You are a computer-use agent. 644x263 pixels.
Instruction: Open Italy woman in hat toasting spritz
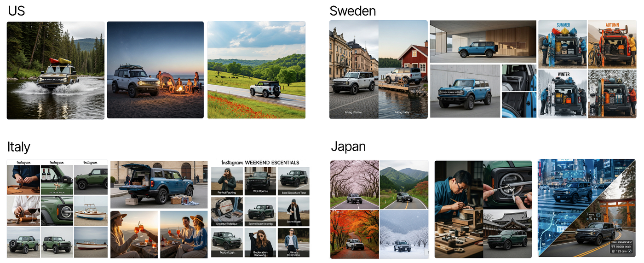134,234
